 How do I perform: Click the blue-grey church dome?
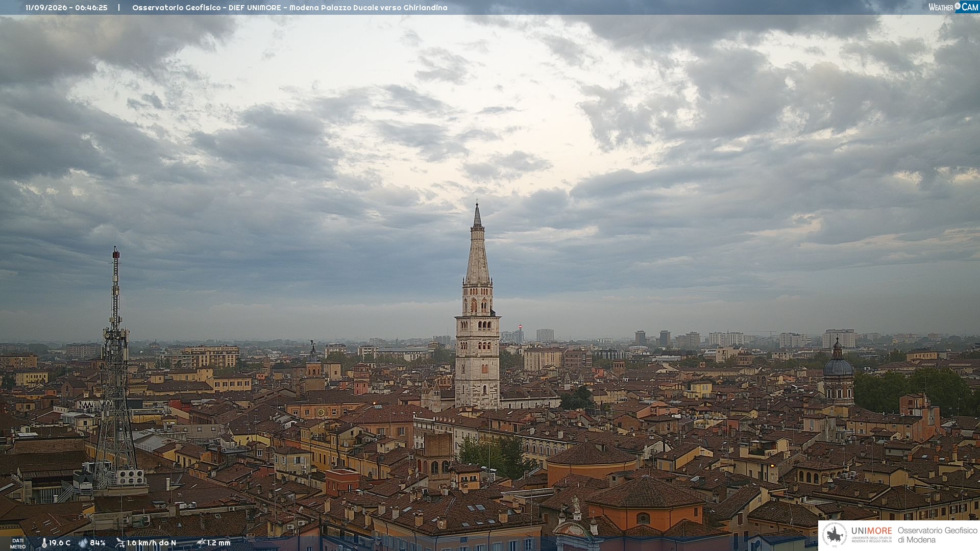[x=838, y=365]
